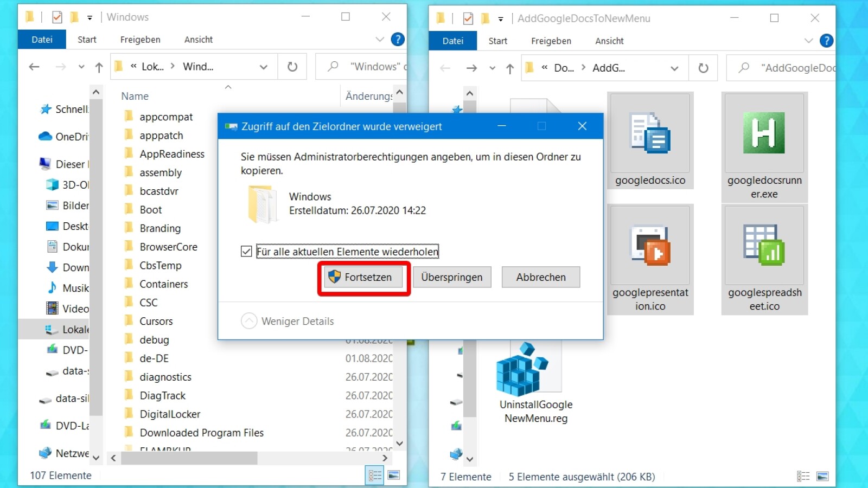Select the BrowserCore folder
The height and width of the screenshot is (488, 868).
point(168,247)
